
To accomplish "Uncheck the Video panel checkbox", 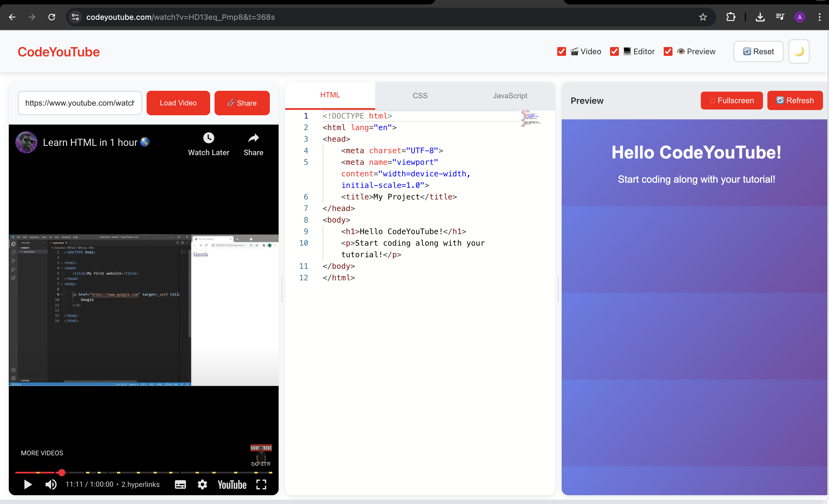I will tap(562, 51).
